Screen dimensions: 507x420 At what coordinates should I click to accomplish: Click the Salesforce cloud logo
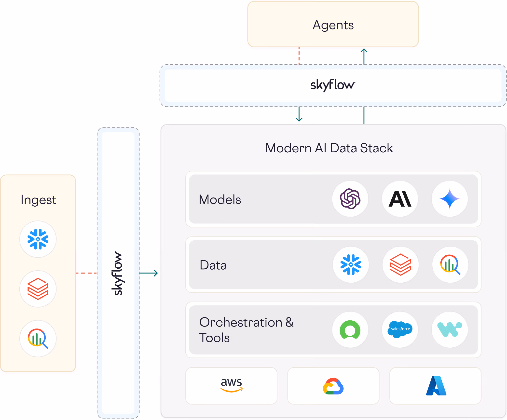click(x=400, y=329)
